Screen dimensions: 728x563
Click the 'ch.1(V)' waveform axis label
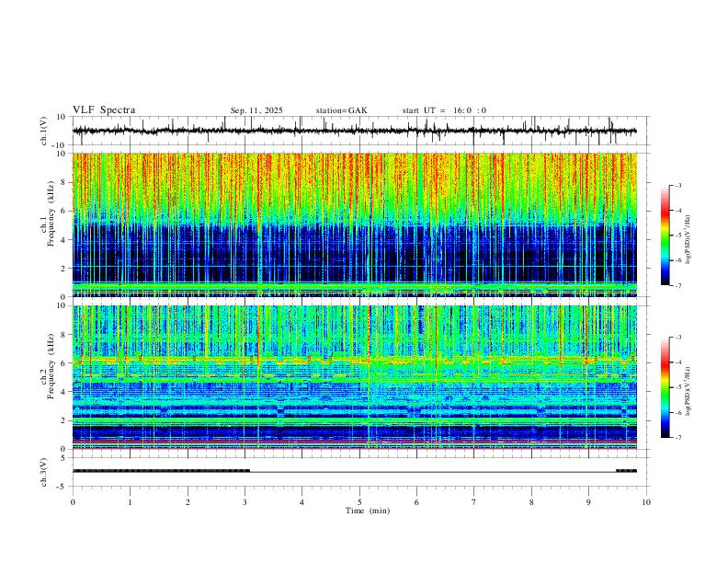[x=43, y=131]
